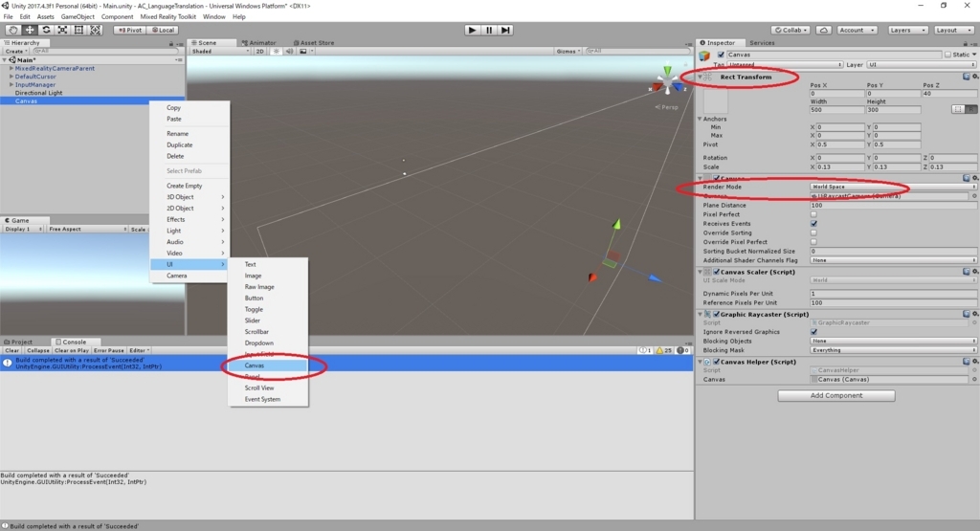Open Rect Transform gear settings menu
980x531 pixels.
point(975,77)
